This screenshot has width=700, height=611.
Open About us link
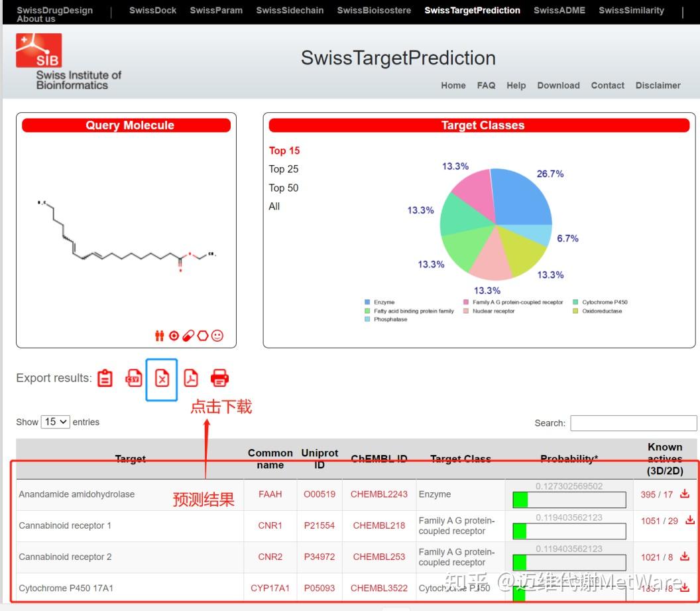tap(36, 19)
